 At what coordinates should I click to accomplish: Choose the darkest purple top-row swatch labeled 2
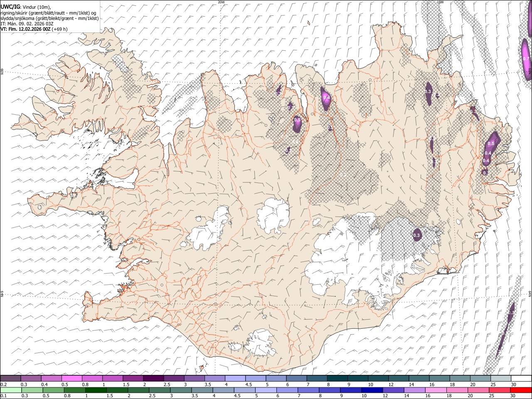coord(153,378)
